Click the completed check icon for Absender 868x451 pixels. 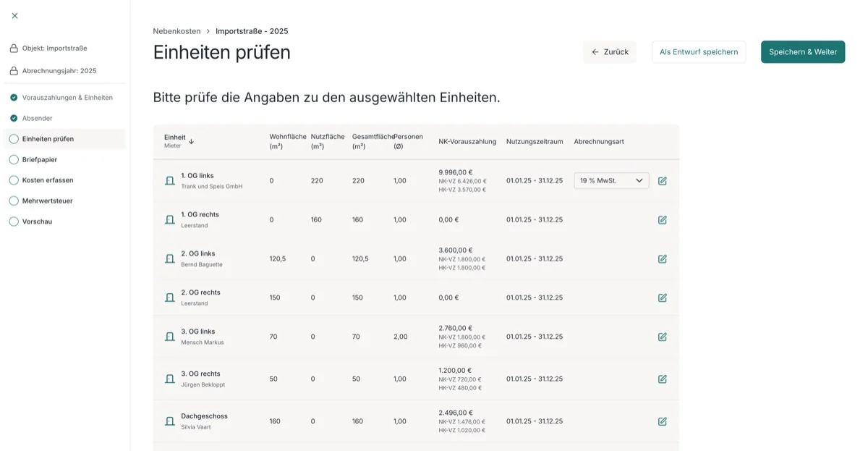[14, 118]
